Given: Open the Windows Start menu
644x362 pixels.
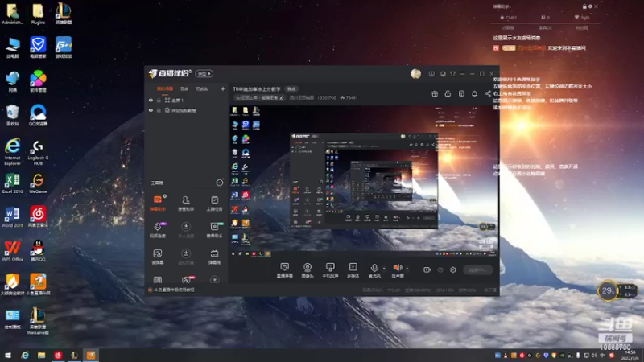Looking at the screenshot, I should coord(8,355).
